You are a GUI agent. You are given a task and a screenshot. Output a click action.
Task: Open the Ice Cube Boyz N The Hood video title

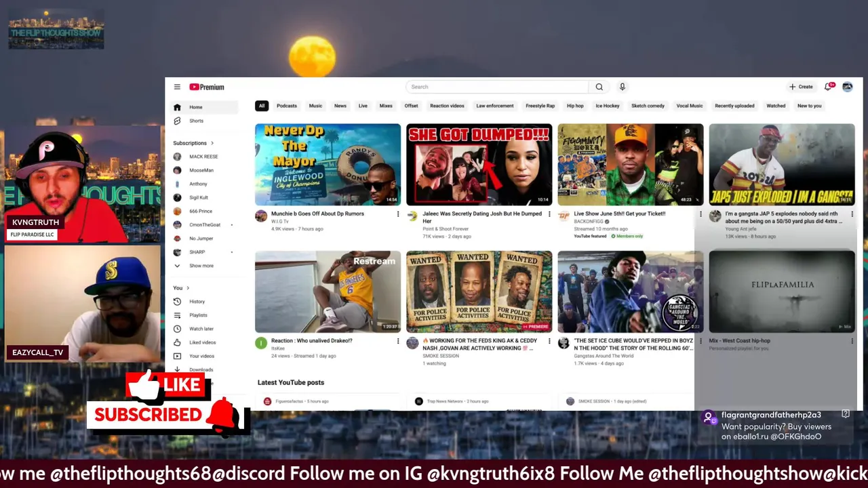[633, 344]
